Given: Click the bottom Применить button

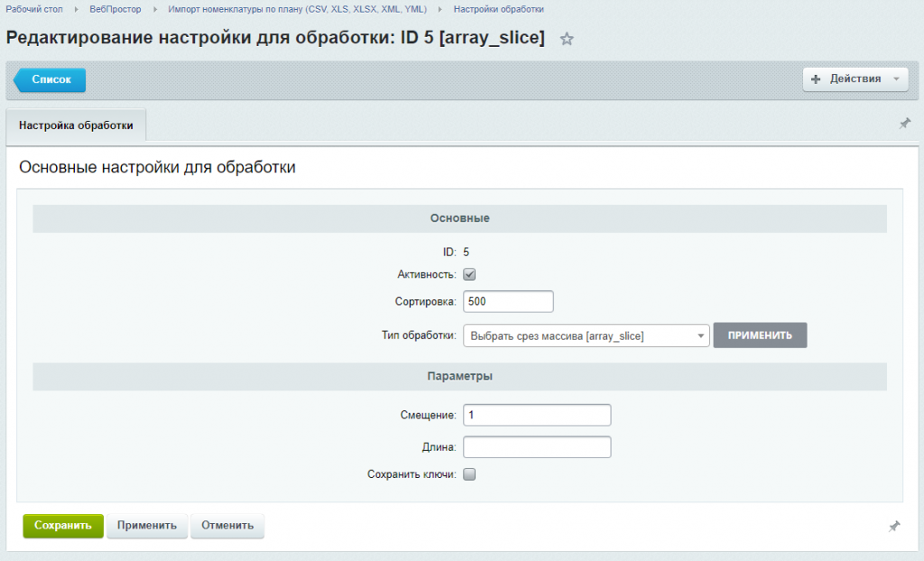Looking at the screenshot, I should (x=147, y=526).
